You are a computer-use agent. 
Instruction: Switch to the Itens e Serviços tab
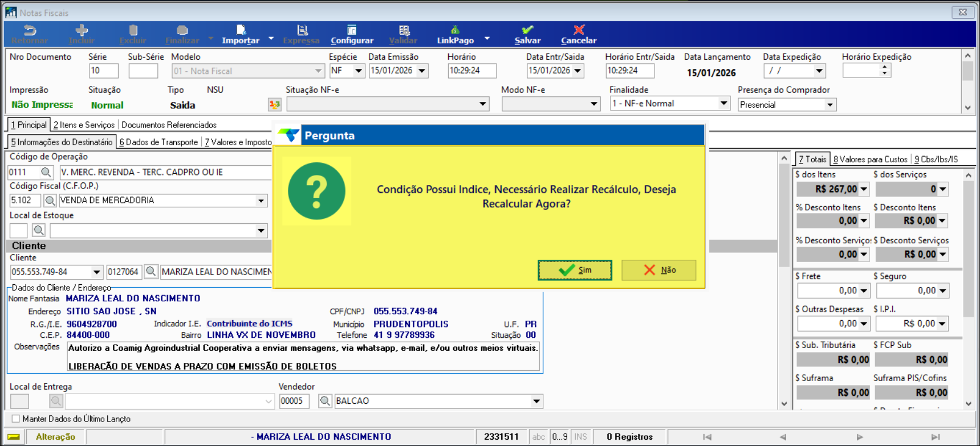[84, 125]
